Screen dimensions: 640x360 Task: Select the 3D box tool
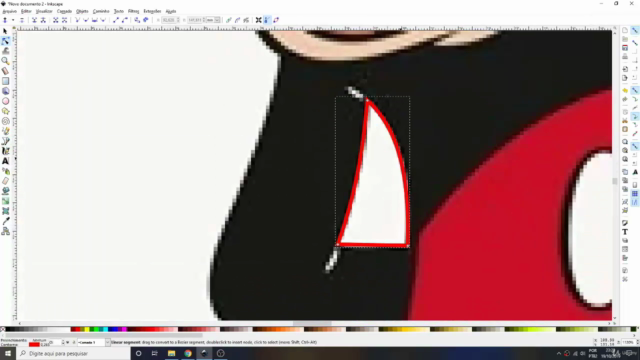[5, 91]
